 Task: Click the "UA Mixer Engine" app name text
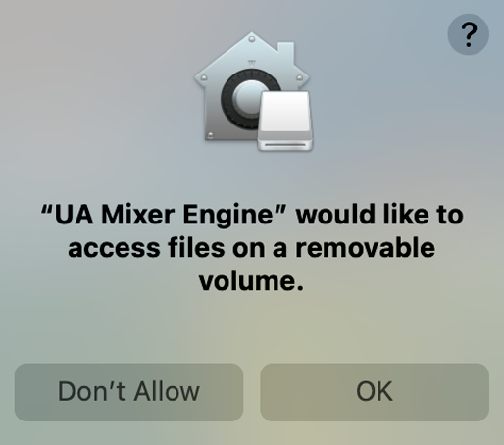(164, 215)
